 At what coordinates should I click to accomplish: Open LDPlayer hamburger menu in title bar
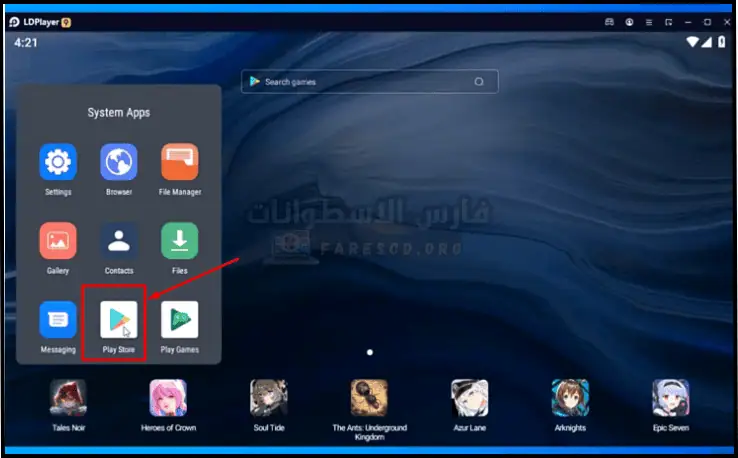pyautogui.click(x=648, y=22)
